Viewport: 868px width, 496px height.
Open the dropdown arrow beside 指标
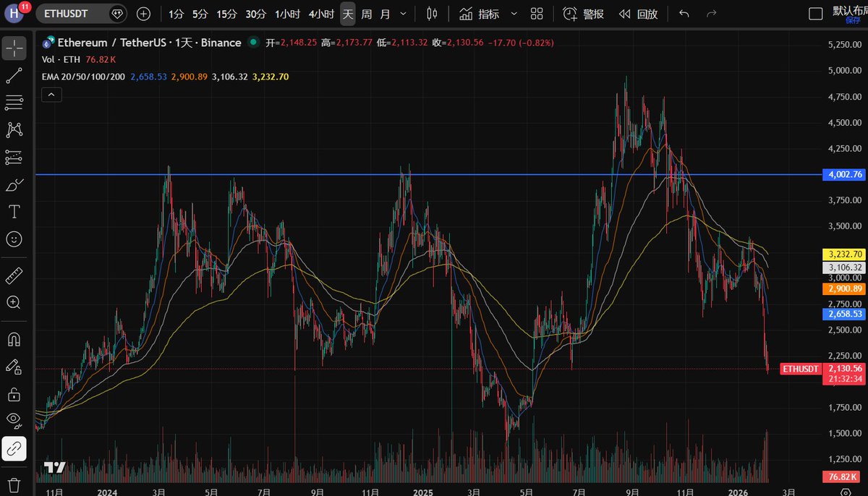click(x=514, y=14)
